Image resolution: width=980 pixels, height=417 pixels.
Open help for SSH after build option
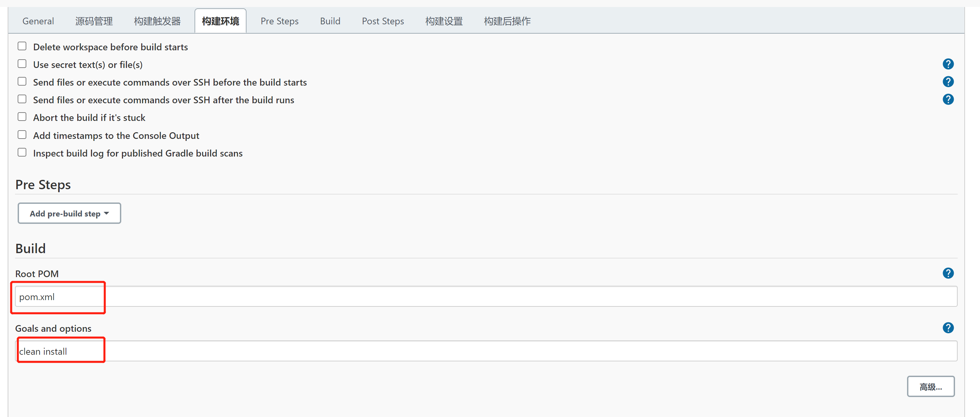tap(948, 99)
